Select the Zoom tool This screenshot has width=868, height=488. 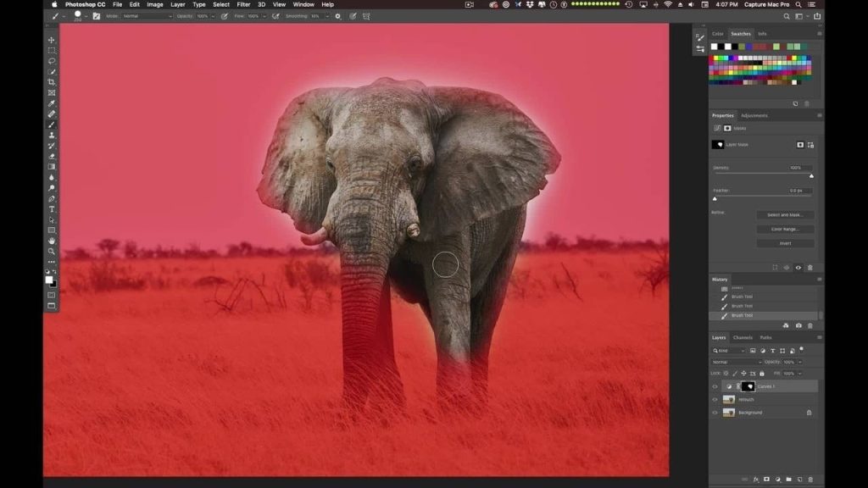pyautogui.click(x=52, y=251)
